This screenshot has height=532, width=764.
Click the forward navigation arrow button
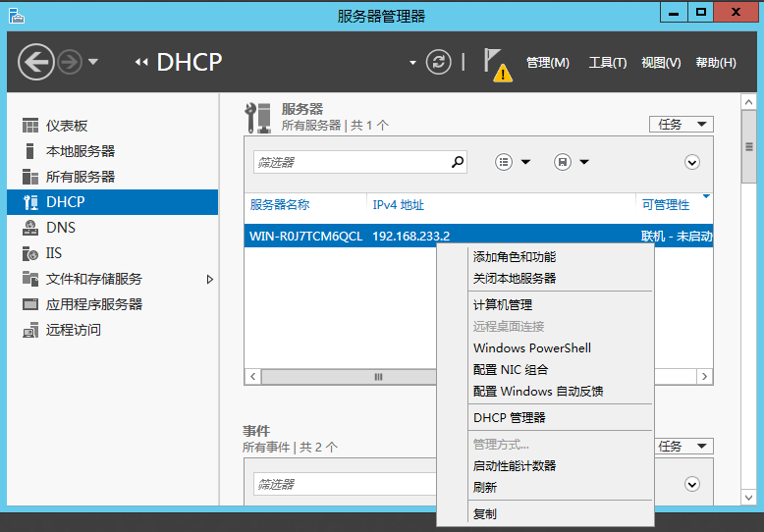click(x=70, y=63)
